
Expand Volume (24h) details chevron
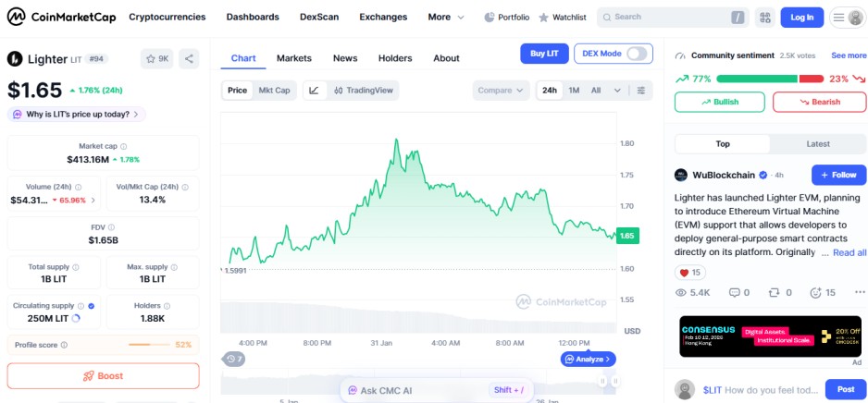click(x=93, y=201)
